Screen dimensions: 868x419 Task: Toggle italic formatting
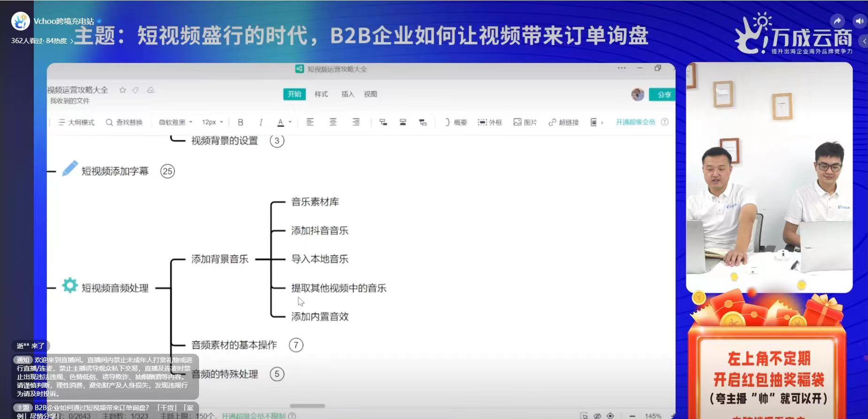tap(261, 122)
